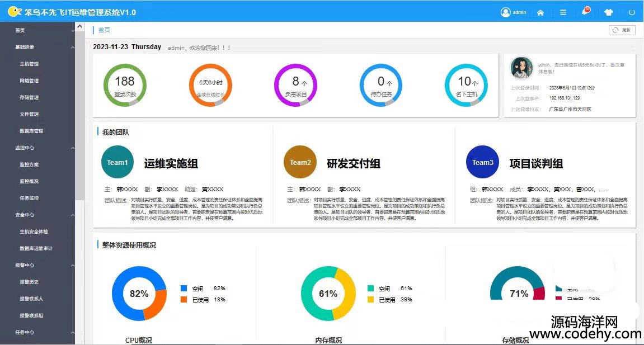Image resolution: width=644 pixels, height=345 pixels.
Task: Click the yellow bird logo icon
Action: (x=15, y=12)
